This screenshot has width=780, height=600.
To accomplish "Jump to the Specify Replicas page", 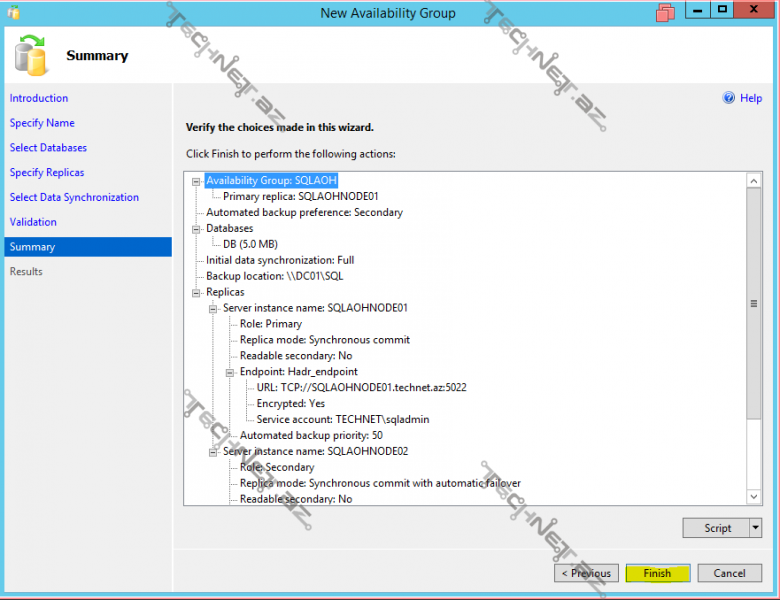I will (x=47, y=172).
